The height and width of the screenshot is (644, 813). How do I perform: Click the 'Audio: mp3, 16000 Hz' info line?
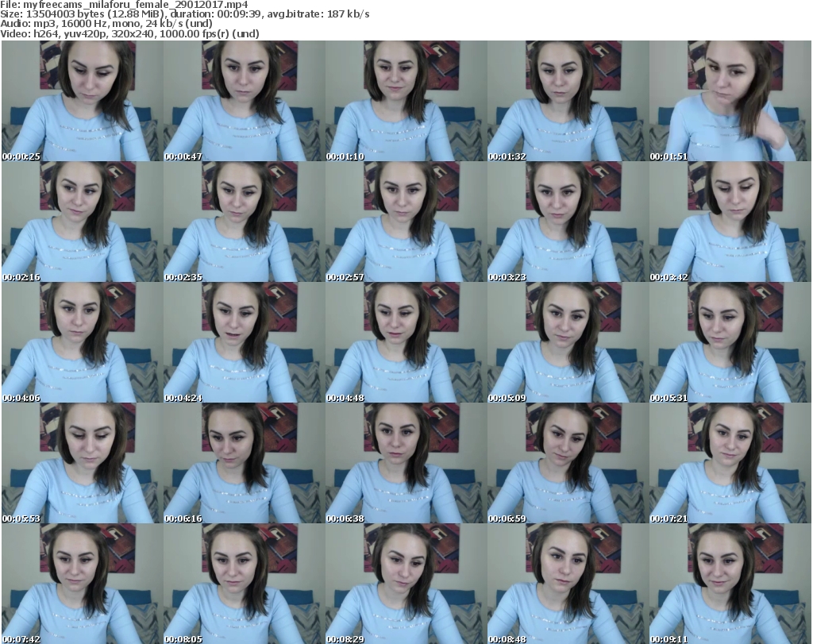pyautogui.click(x=106, y=24)
